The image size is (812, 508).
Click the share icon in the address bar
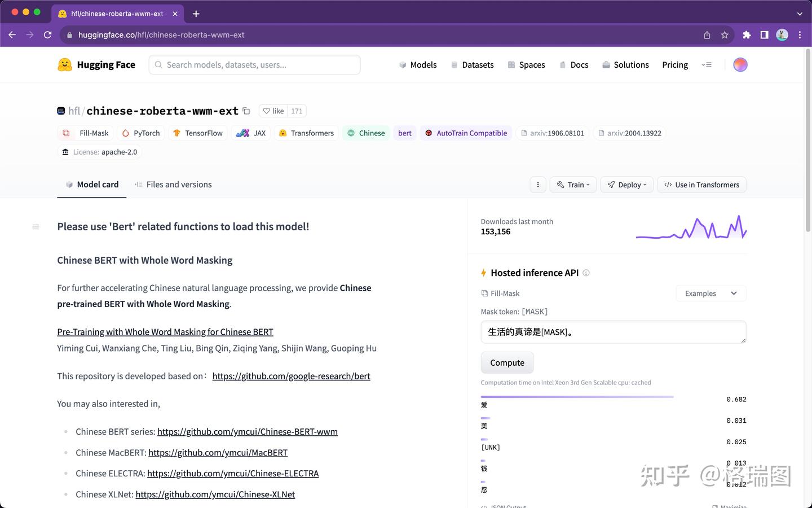point(707,35)
